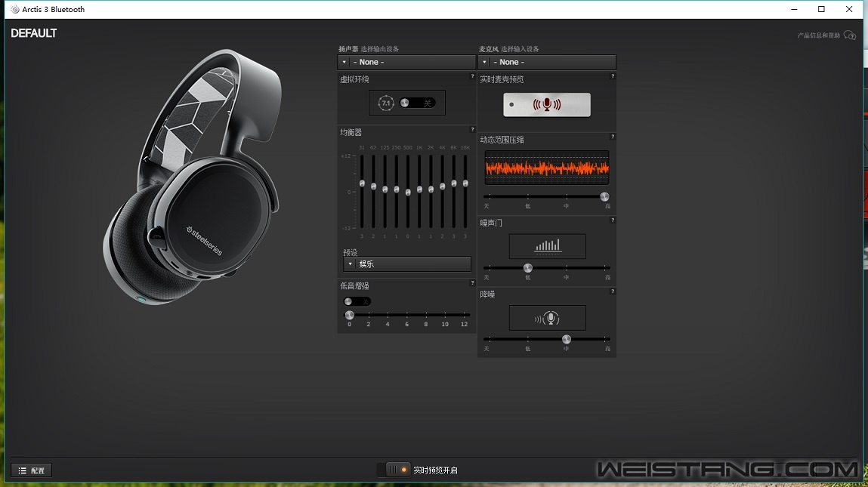Viewport: 868px width, 487px height.
Task: Click the DEFAULT configuration title
Action: click(x=34, y=33)
